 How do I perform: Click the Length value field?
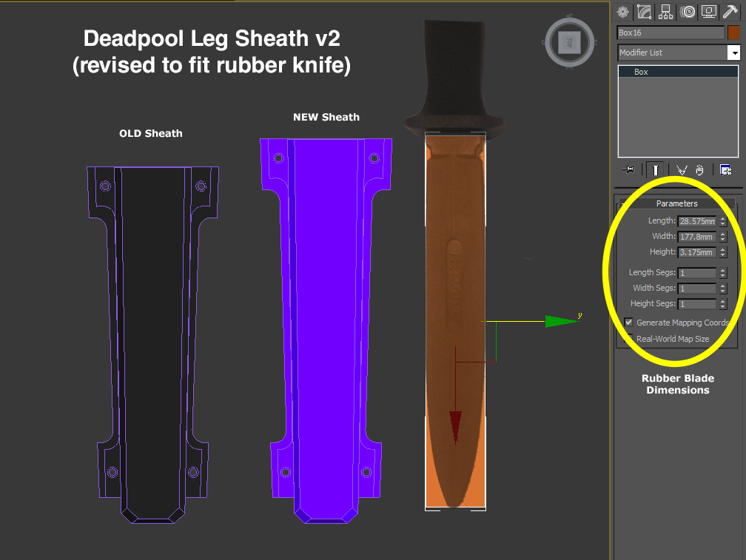697,221
